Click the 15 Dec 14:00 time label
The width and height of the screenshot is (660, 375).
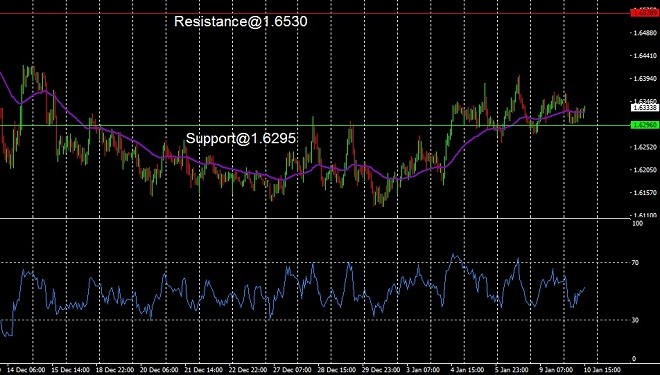click(71, 370)
